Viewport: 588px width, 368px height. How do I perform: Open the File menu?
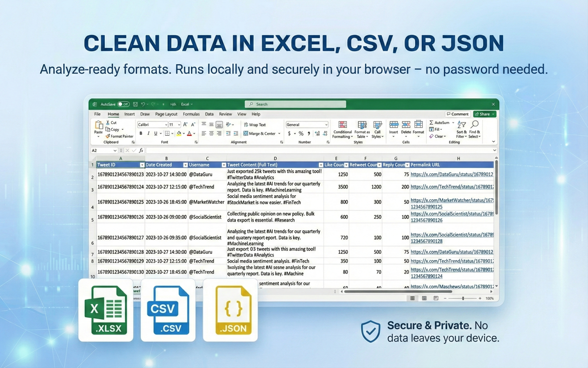[x=97, y=114]
